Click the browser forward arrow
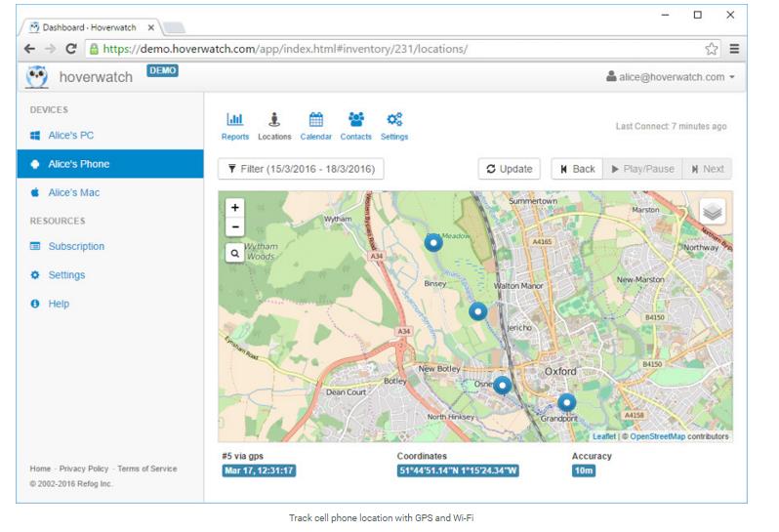 click(50, 49)
